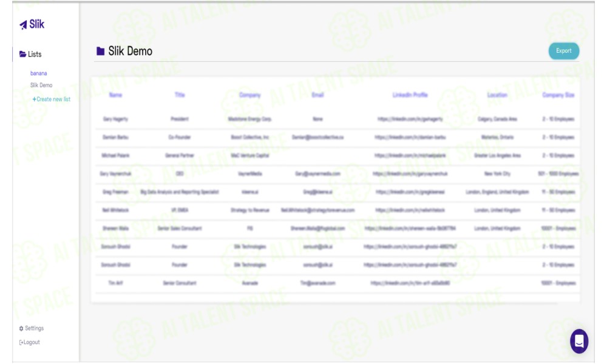
Task: Click the Avanade company cell
Action: (249, 283)
